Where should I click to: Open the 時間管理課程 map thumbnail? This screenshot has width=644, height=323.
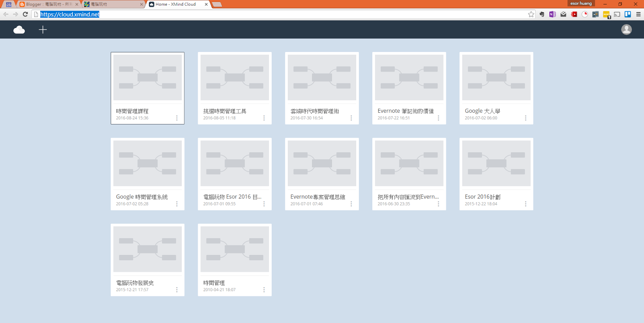(148, 77)
